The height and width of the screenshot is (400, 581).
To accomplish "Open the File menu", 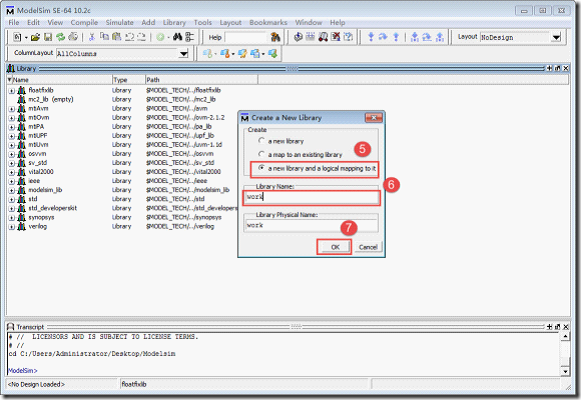I will pos(14,23).
